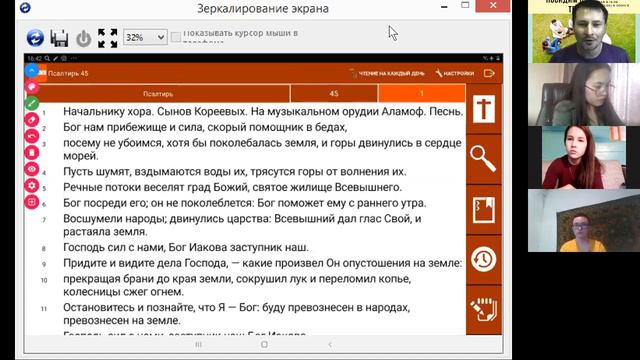640x360 pixels.
Task: Click verse 9 Придите и видите дела Господа
Action: point(263,263)
